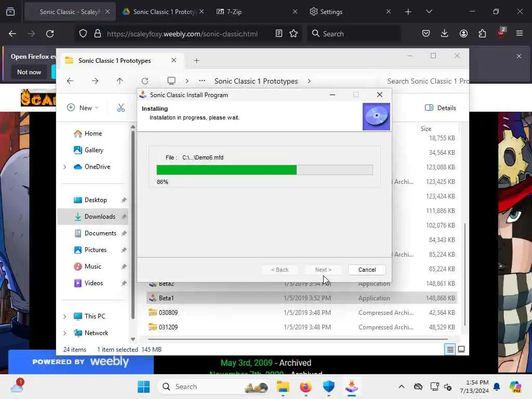This screenshot has height=399, width=532.
Task: Select the Beta1 application file
Action: (302, 298)
